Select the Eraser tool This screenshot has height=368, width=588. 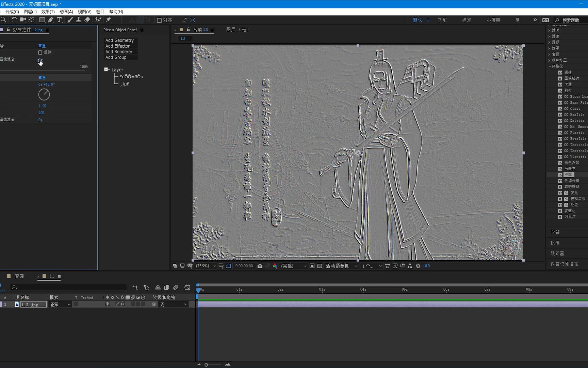[x=87, y=20]
